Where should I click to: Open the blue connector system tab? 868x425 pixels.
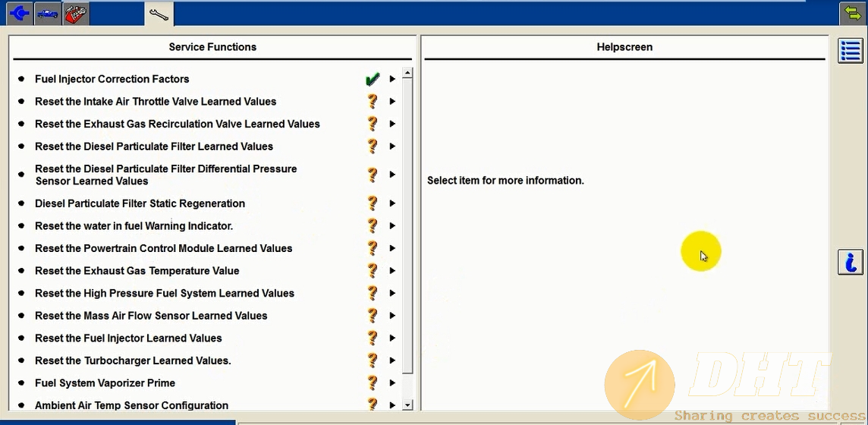(19, 13)
